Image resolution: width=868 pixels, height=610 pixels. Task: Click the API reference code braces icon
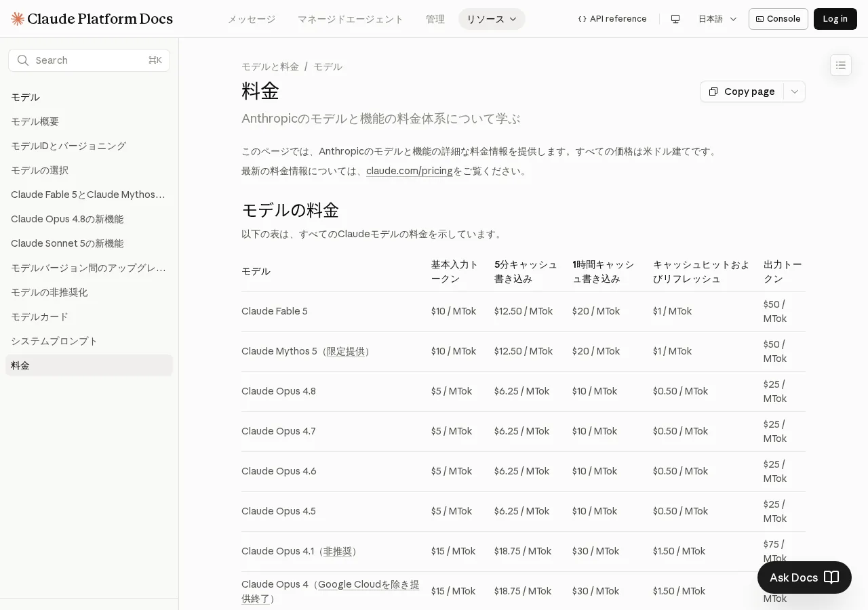583,19
